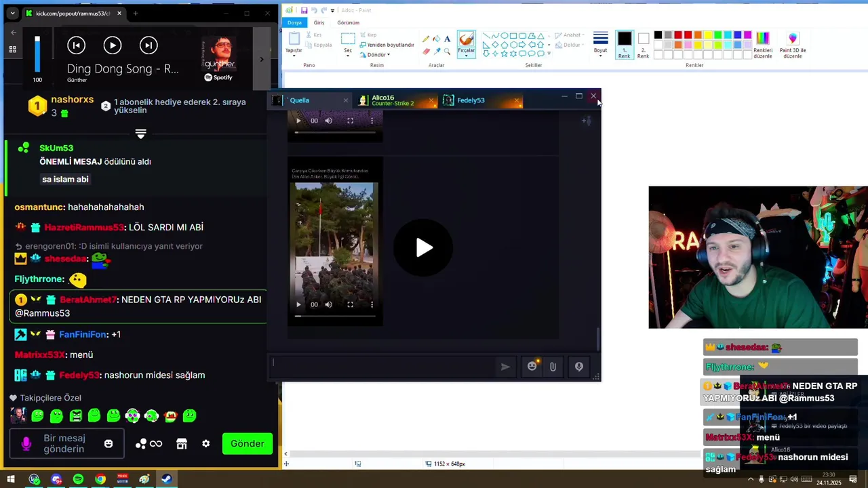Screen dimensions: 868x488
Task: Switch to the Fedely53 chat tab
Action: point(482,100)
